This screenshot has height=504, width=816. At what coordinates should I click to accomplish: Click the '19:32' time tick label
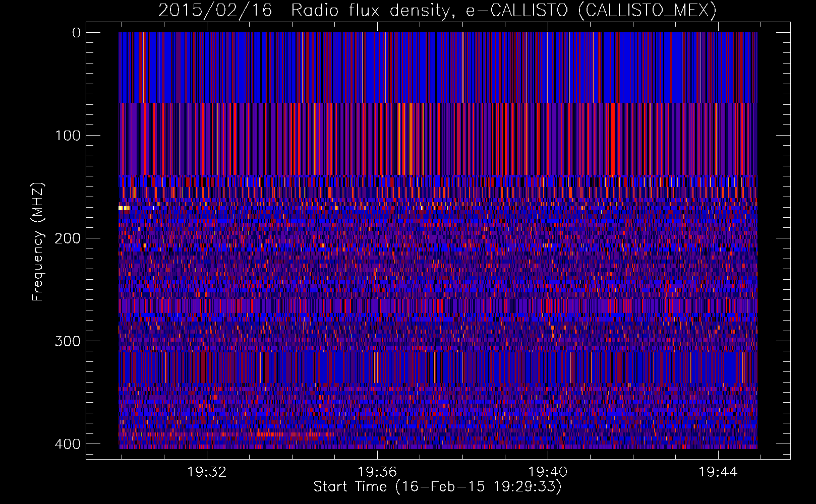click(207, 472)
